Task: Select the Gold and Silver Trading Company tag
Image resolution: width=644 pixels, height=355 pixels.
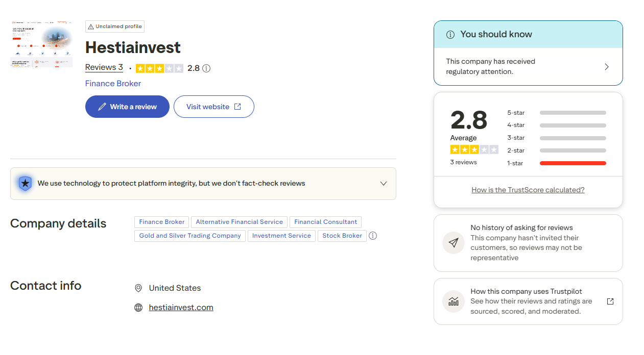Action: [x=190, y=236]
